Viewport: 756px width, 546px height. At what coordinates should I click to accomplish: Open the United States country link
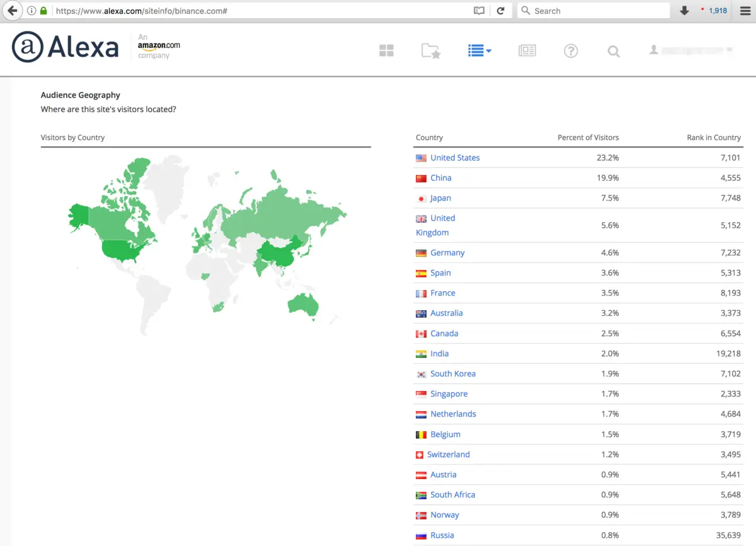[x=455, y=158]
